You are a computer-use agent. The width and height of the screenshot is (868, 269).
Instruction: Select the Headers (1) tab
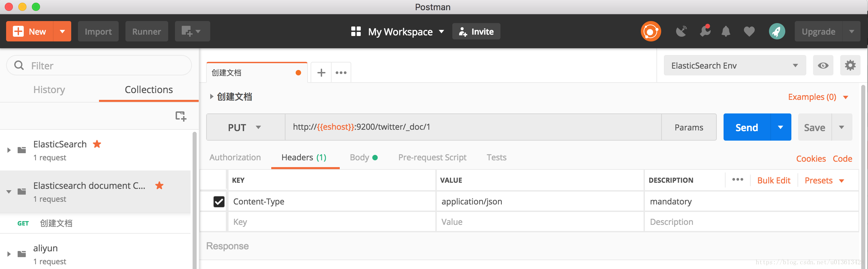(304, 158)
